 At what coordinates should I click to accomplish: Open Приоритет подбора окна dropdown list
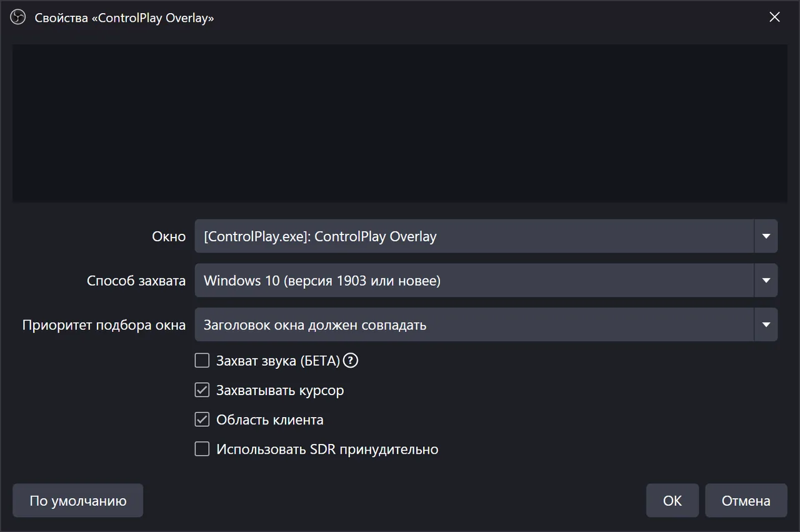tap(486, 324)
